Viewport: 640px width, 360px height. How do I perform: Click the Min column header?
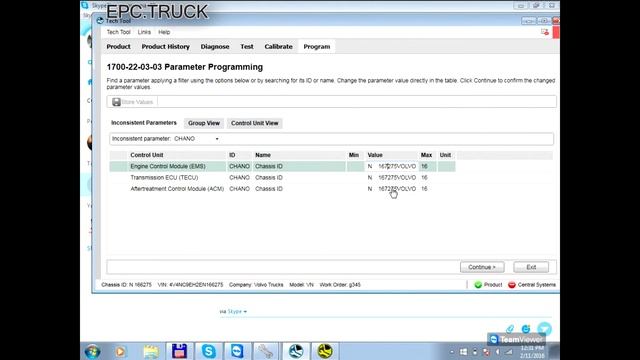353,155
